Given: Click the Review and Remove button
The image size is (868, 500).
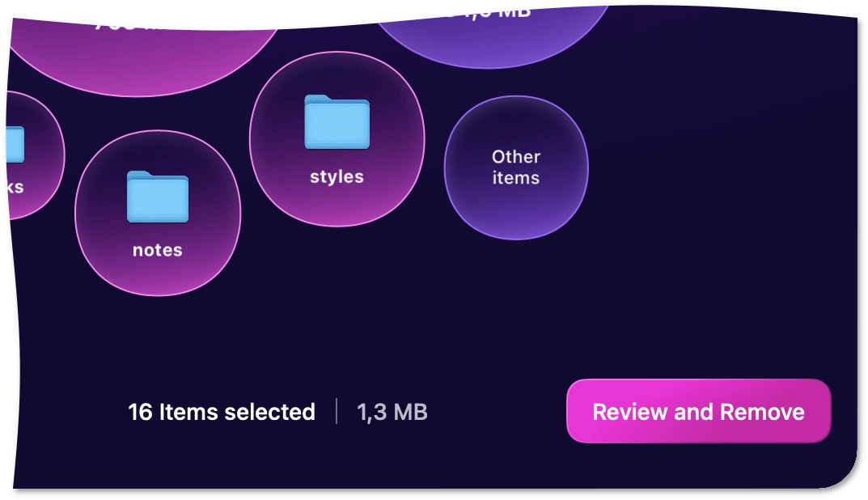Looking at the screenshot, I should pos(699,411).
